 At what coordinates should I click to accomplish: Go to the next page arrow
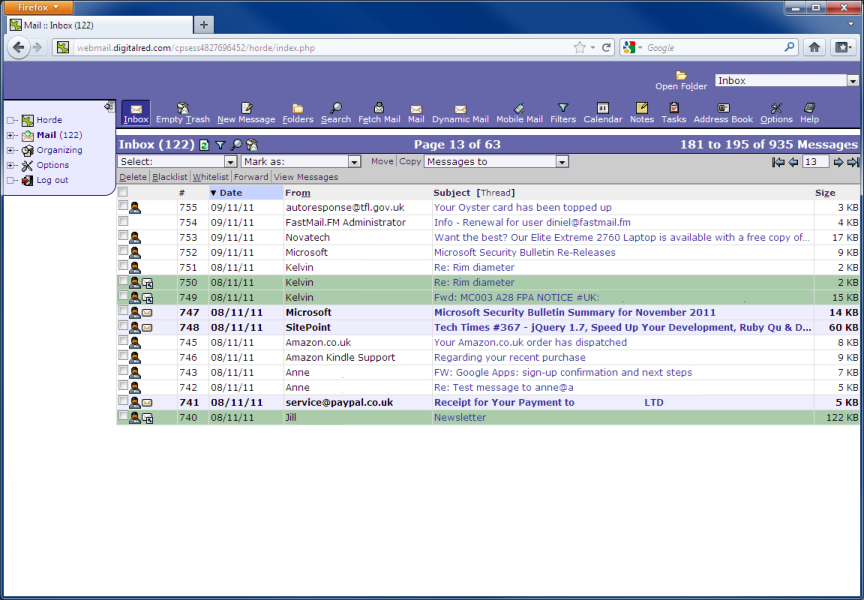pyautogui.click(x=838, y=162)
